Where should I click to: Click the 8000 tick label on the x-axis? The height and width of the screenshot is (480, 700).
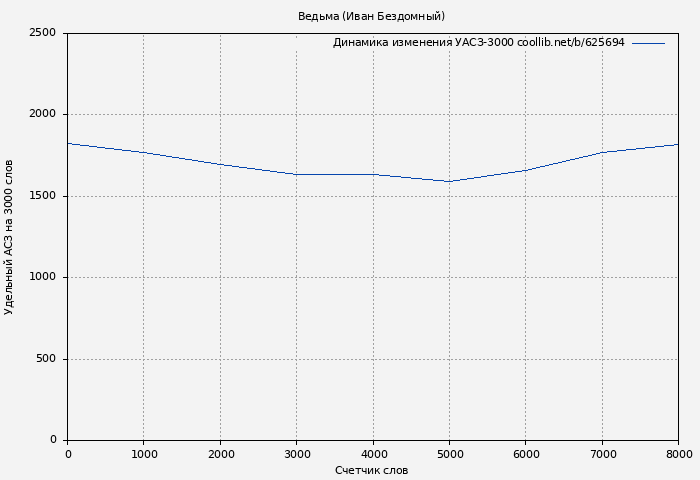point(678,454)
